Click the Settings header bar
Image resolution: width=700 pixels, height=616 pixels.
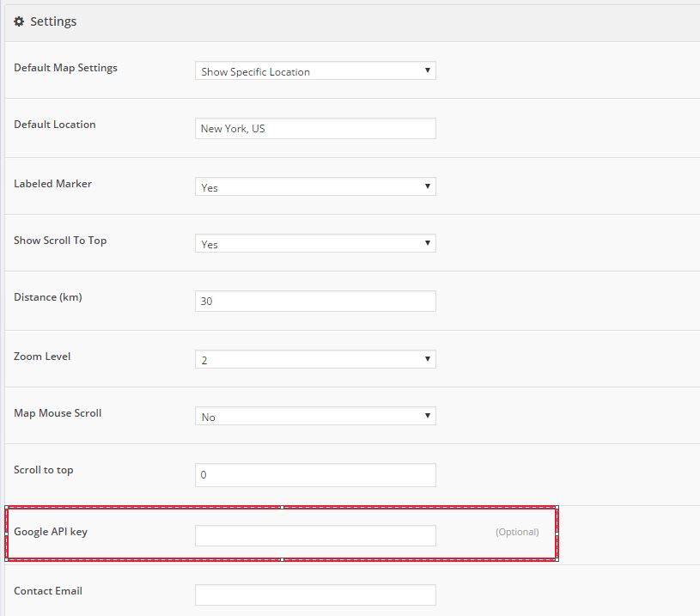[x=344, y=21]
